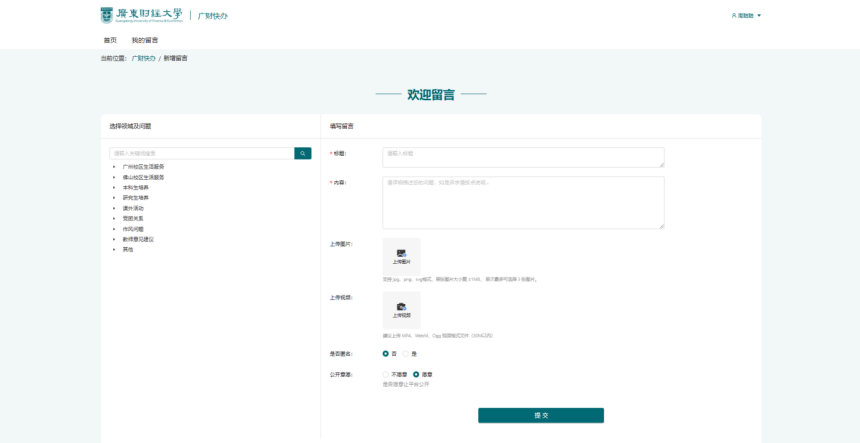Open the 我的留言 nav item

coord(145,40)
